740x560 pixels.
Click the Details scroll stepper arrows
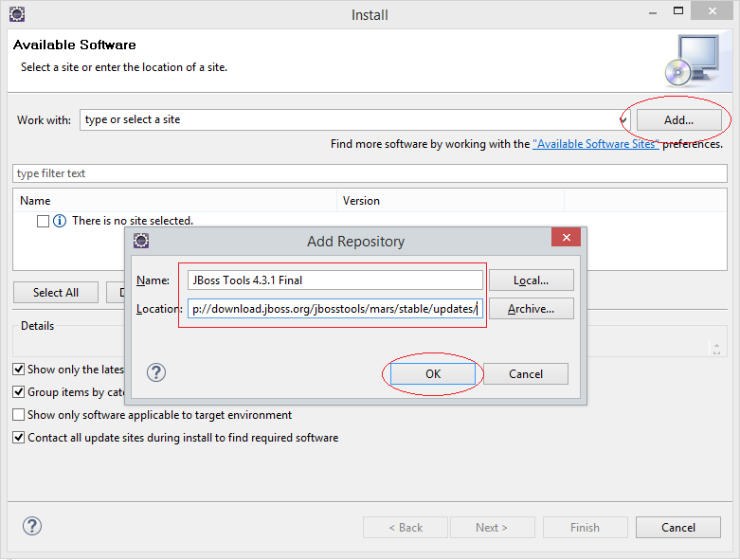[716, 348]
